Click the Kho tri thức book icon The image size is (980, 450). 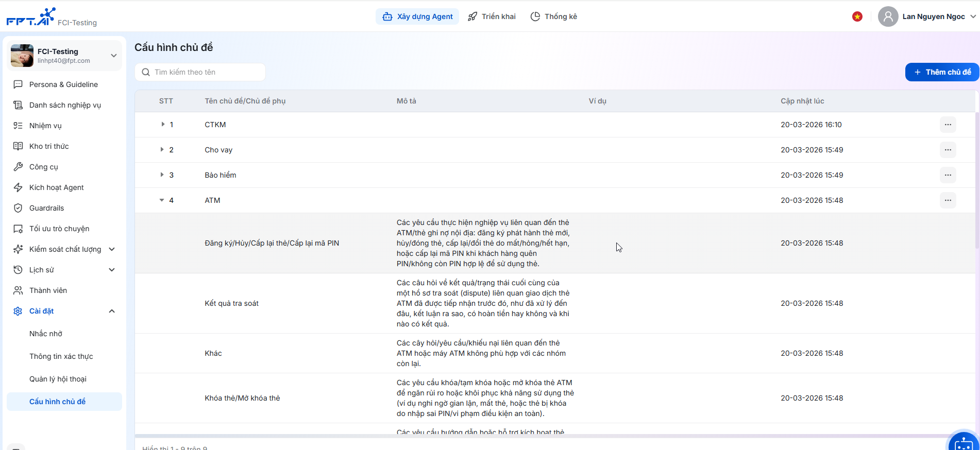point(18,146)
